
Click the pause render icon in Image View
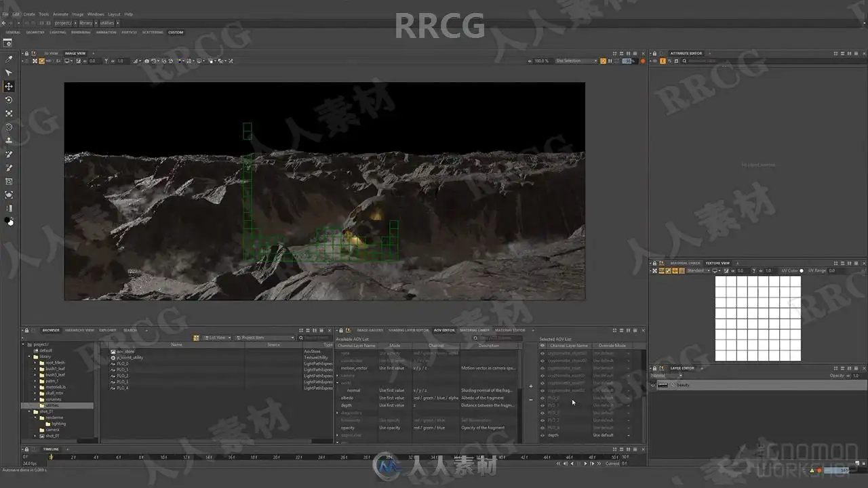click(x=610, y=61)
